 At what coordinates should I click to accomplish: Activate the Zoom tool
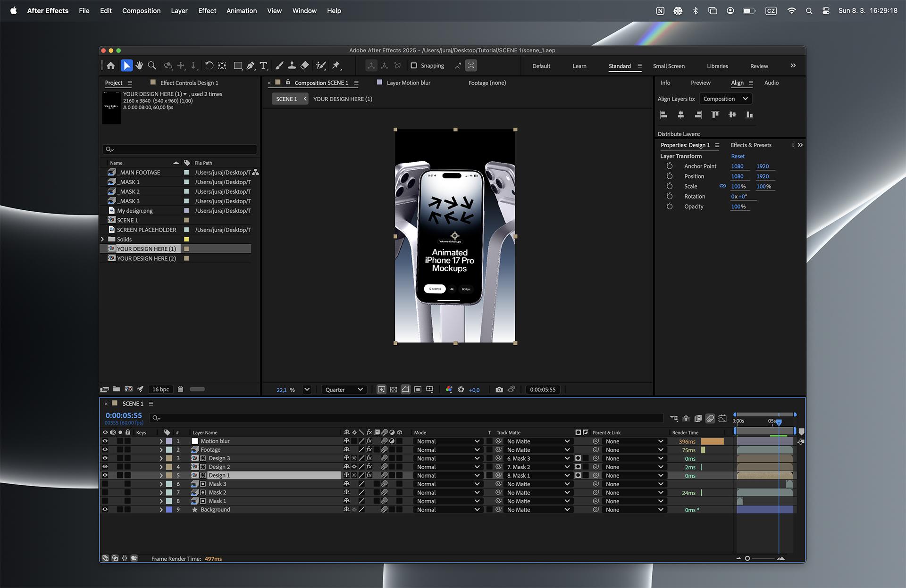pyautogui.click(x=151, y=66)
